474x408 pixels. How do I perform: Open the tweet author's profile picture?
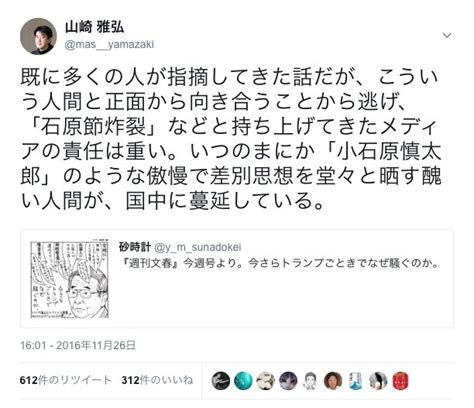(x=39, y=36)
